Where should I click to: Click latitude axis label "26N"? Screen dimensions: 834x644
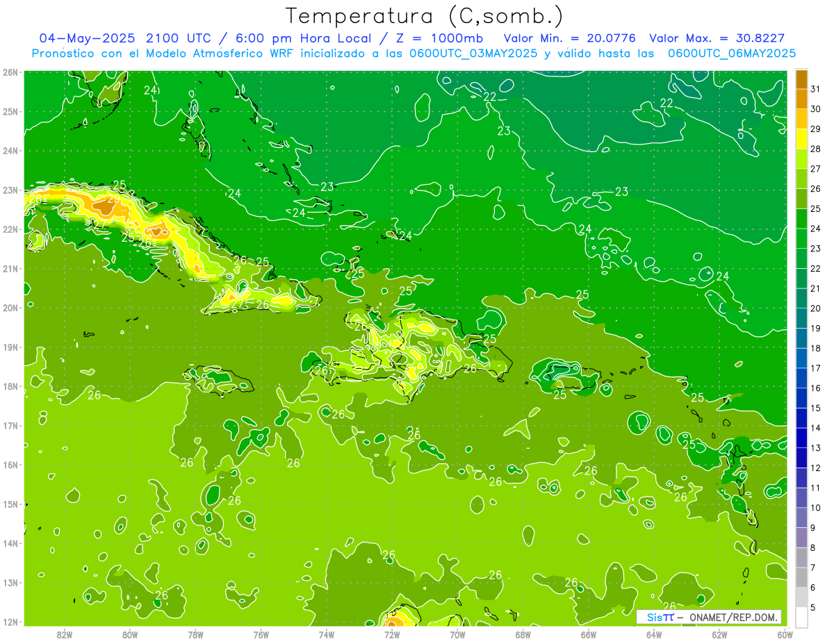coord(10,72)
